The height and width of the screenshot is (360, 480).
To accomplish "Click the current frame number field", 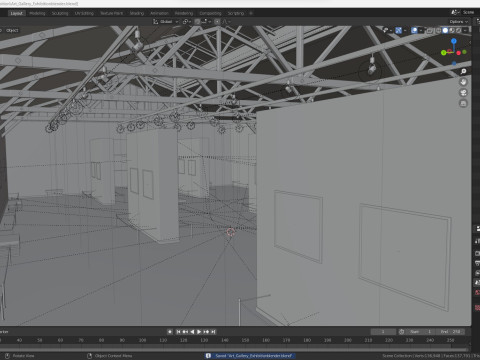I will [x=383, y=332].
